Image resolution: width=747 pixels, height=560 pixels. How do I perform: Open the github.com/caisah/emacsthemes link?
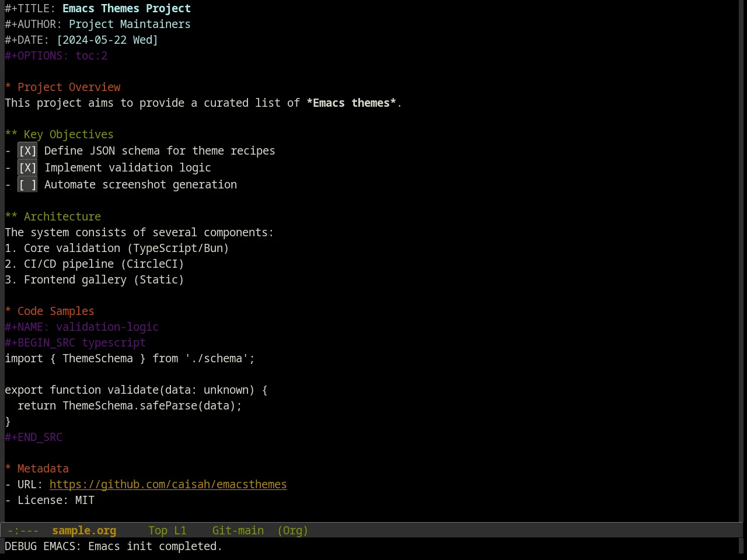point(168,484)
